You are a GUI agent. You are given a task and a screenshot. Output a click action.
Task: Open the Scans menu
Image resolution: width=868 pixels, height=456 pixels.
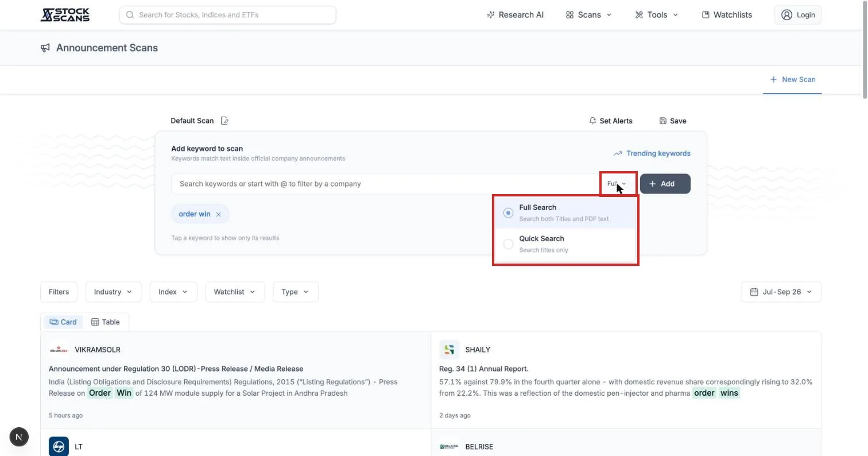pos(588,15)
